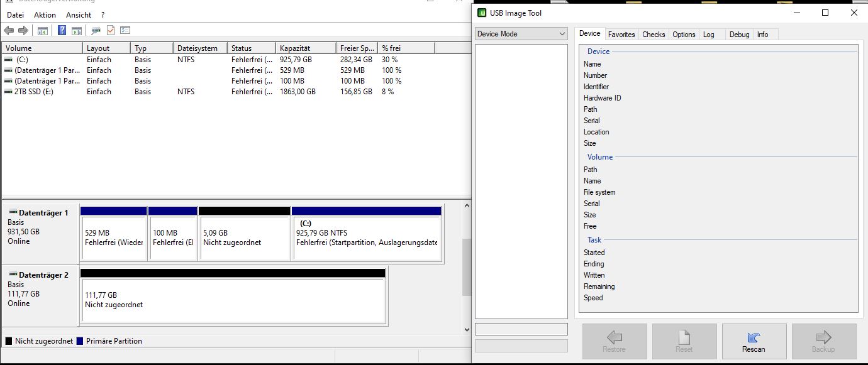Switch to the Options tab

684,35
